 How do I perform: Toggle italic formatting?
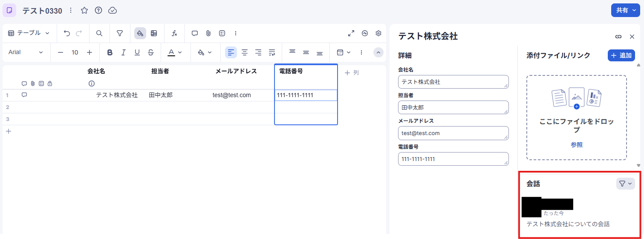pos(124,52)
